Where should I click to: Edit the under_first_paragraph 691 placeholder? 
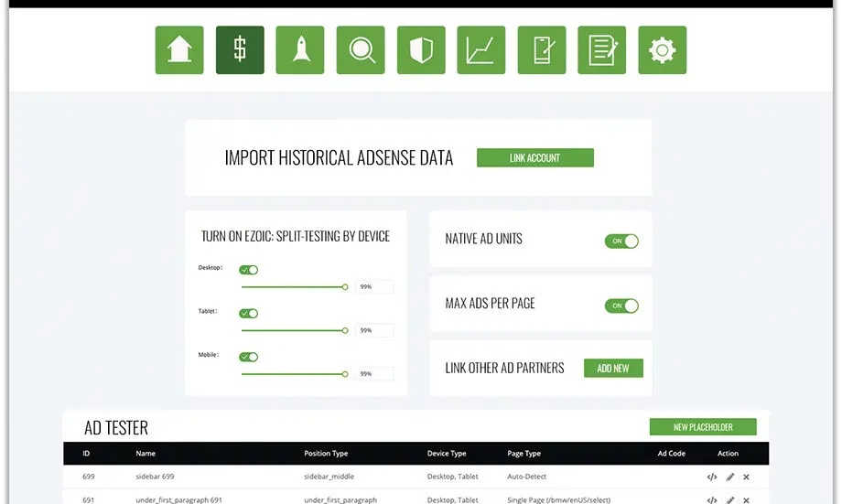pos(729,499)
